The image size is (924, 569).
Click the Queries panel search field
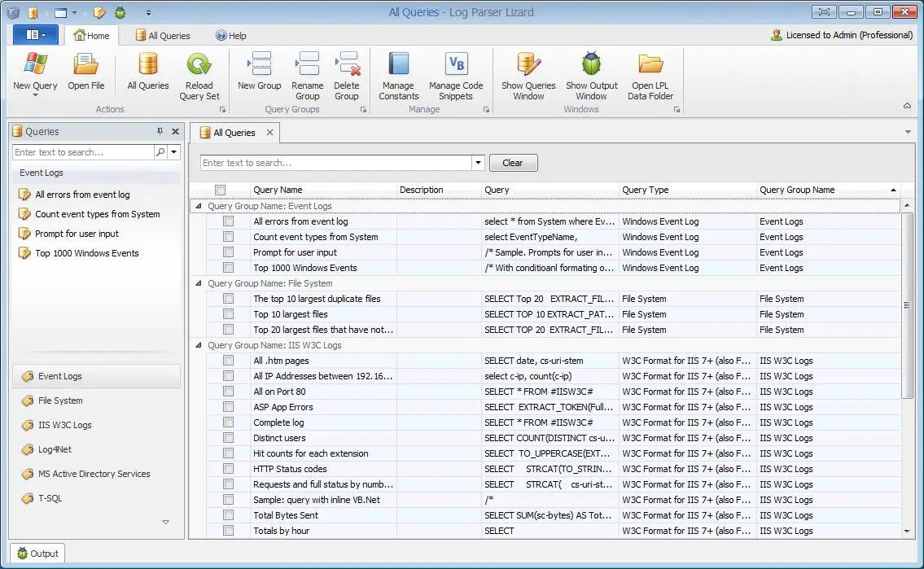83,152
